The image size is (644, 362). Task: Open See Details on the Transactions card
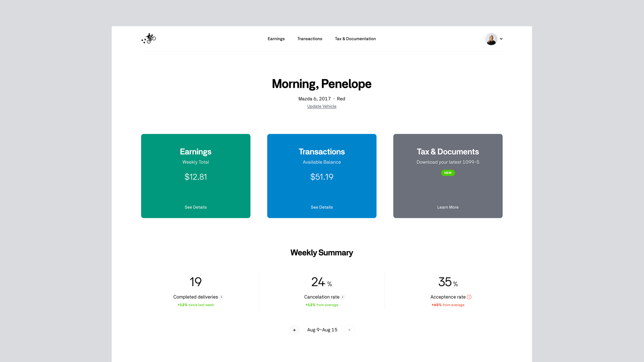click(x=322, y=207)
